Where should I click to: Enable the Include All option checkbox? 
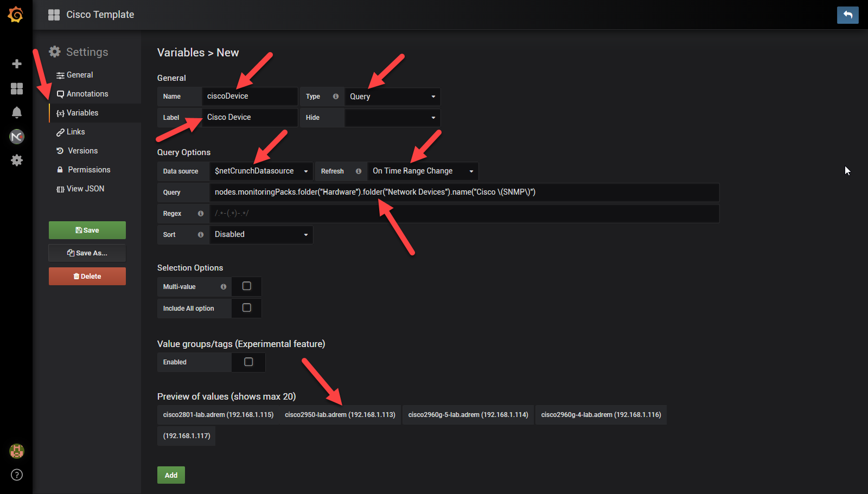[x=247, y=308]
